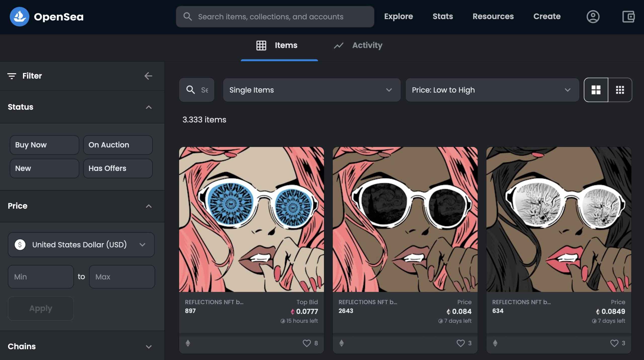
Task: Click the Min price input field
Action: point(41,277)
